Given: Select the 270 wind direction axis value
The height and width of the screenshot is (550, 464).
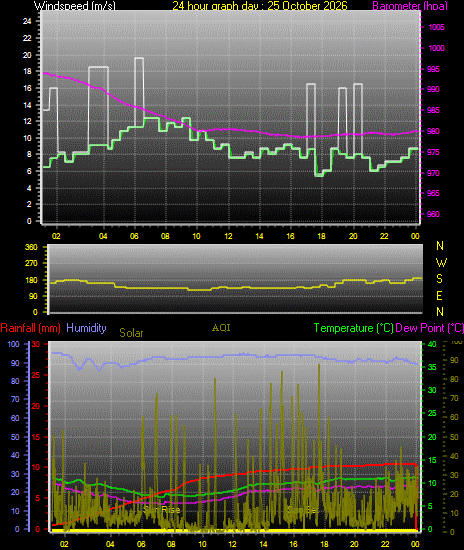Looking at the screenshot, I should [x=31, y=263].
